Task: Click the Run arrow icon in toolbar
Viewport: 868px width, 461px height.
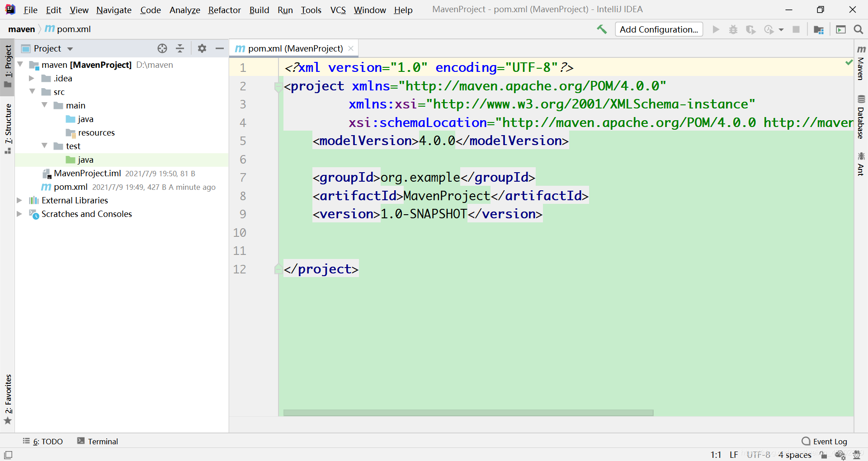Action: click(x=716, y=29)
